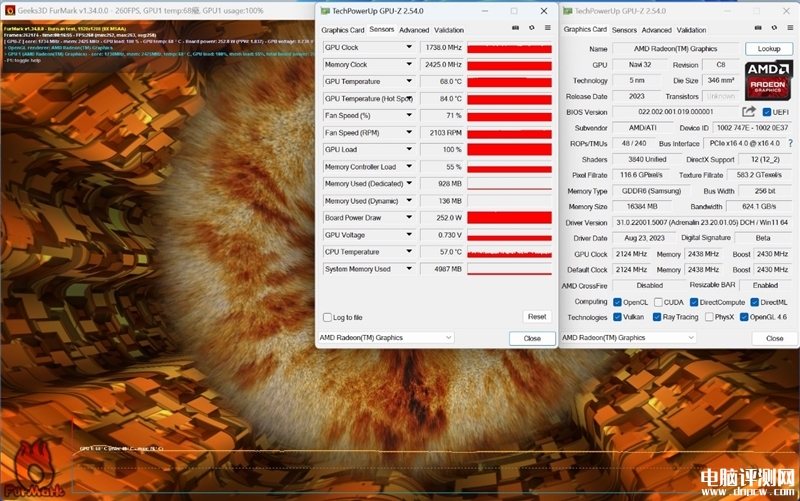Toggle the CUDA checkbox

click(658, 302)
